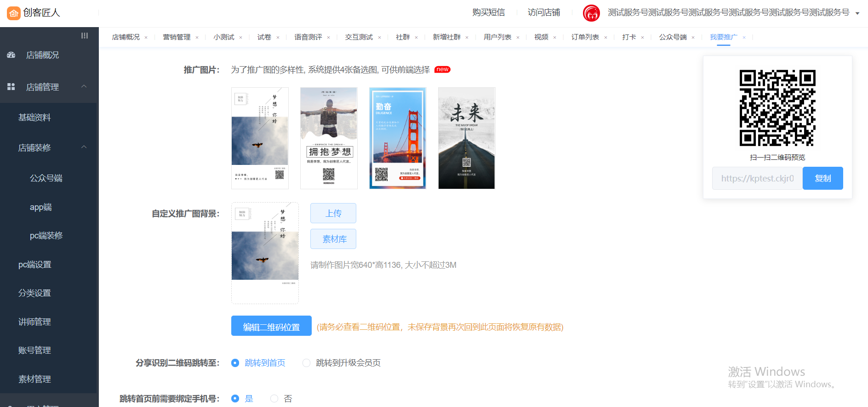Select the Golden Gate Bridge promo image
This screenshot has height=407, width=868.
tap(398, 138)
